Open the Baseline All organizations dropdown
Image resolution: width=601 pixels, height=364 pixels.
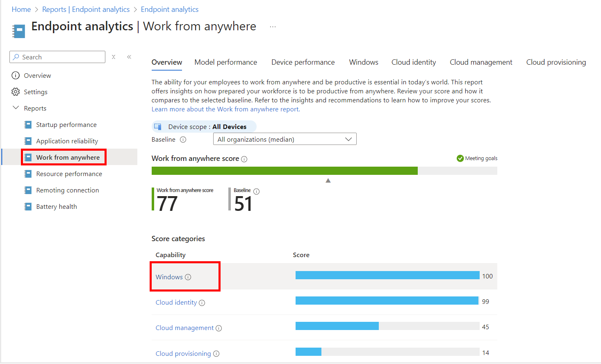[x=285, y=139]
